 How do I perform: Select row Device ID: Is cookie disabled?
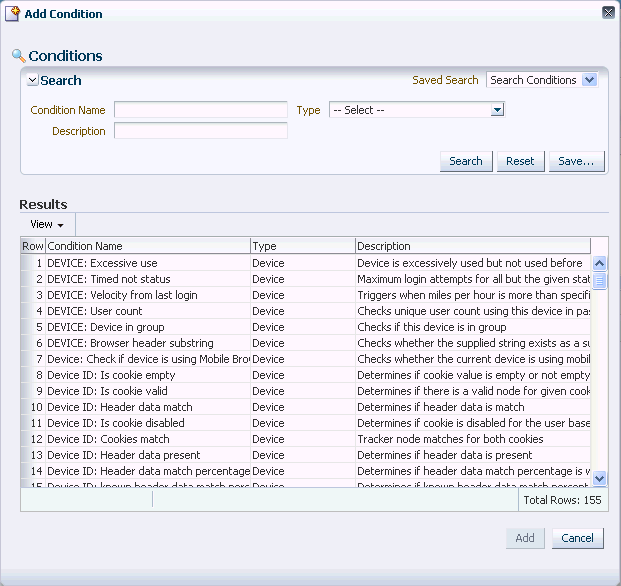pyautogui.click(x=305, y=423)
